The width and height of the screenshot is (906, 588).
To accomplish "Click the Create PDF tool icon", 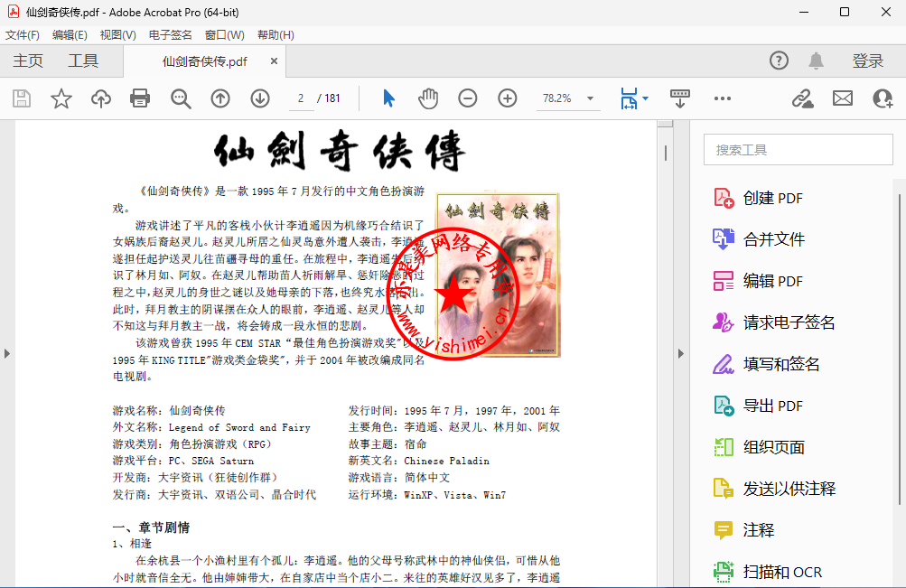I will [724, 198].
